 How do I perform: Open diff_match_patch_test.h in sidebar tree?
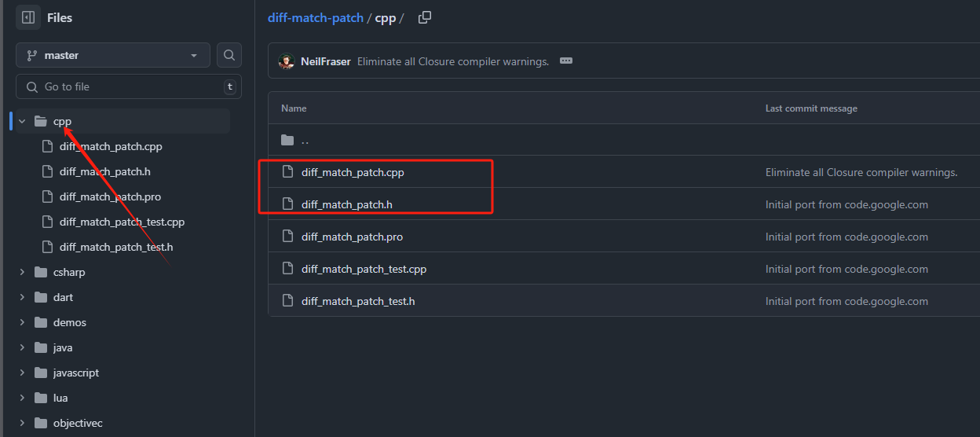(116, 247)
